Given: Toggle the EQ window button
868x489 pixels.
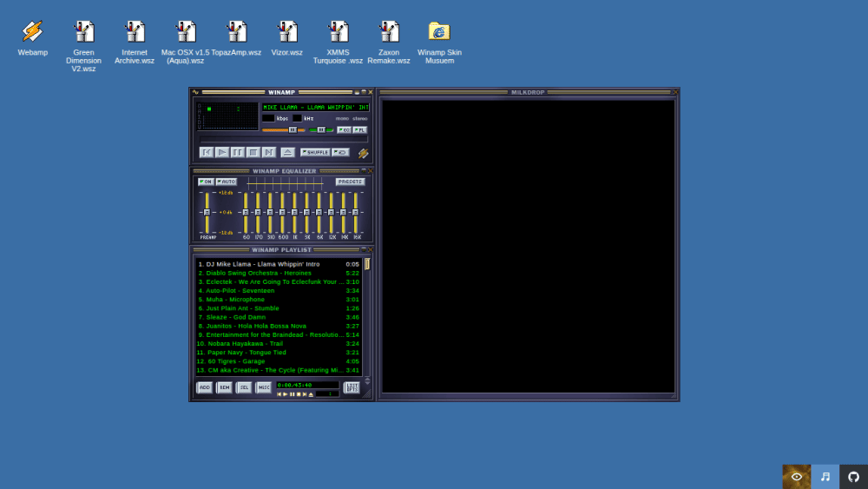Looking at the screenshot, I should click(344, 130).
